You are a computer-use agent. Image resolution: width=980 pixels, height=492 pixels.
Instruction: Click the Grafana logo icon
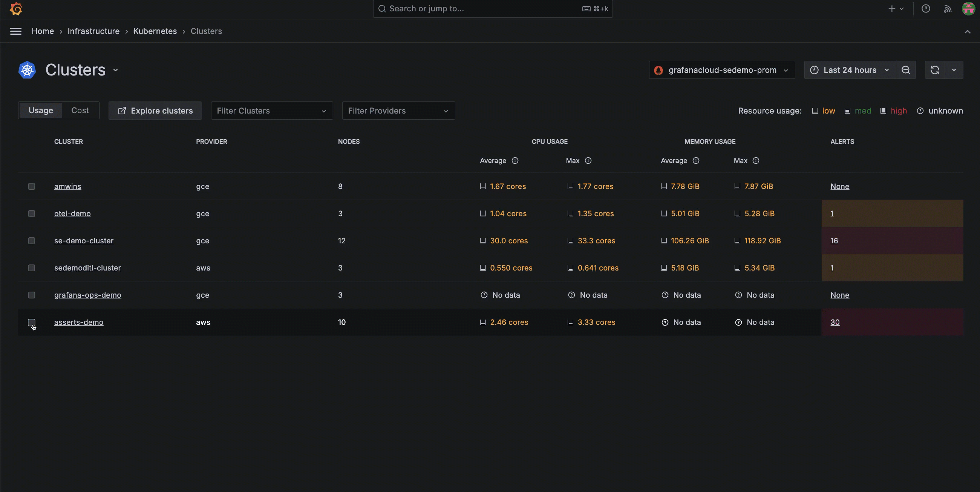(16, 8)
